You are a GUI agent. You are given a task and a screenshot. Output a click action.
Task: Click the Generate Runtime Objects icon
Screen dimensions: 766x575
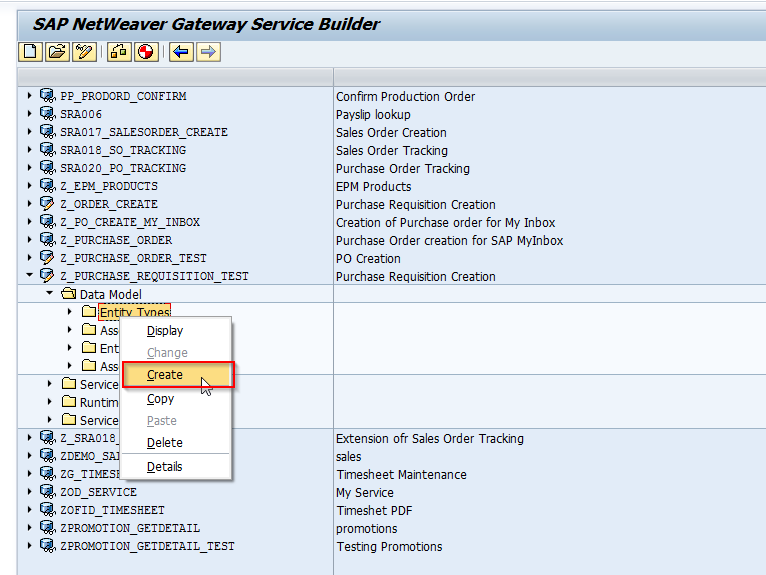(119, 52)
